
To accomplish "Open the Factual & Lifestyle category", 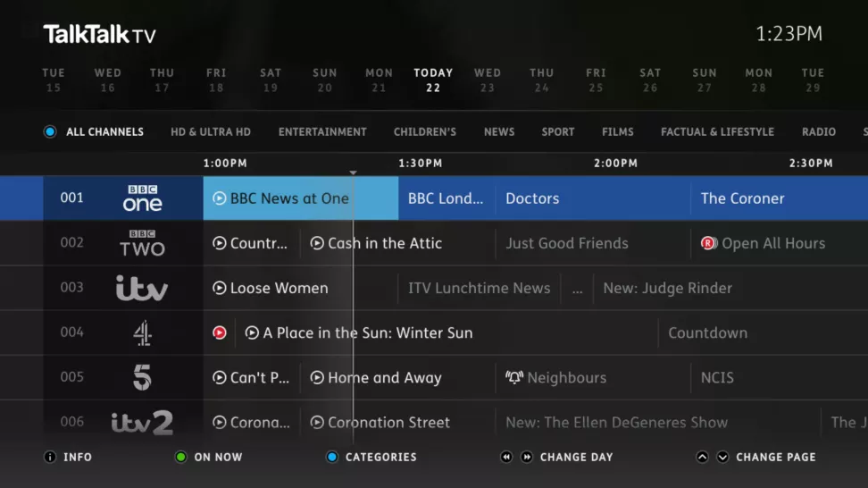I will (x=717, y=132).
